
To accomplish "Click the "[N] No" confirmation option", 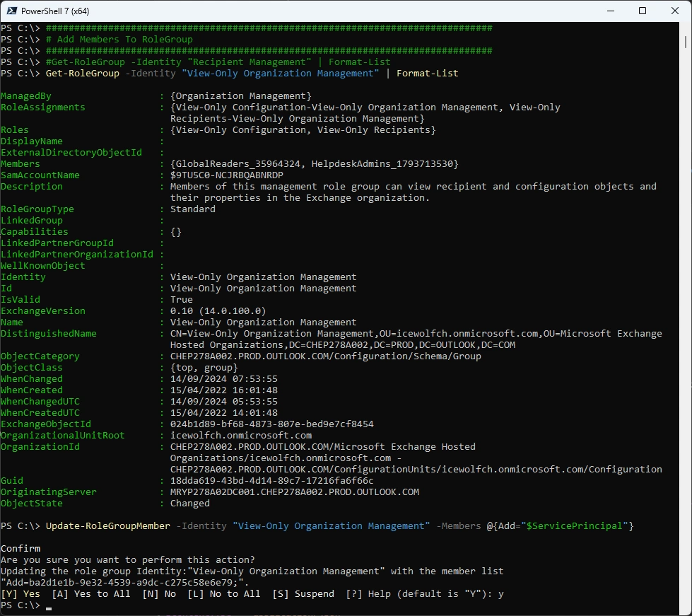I will (x=159, y=594).
